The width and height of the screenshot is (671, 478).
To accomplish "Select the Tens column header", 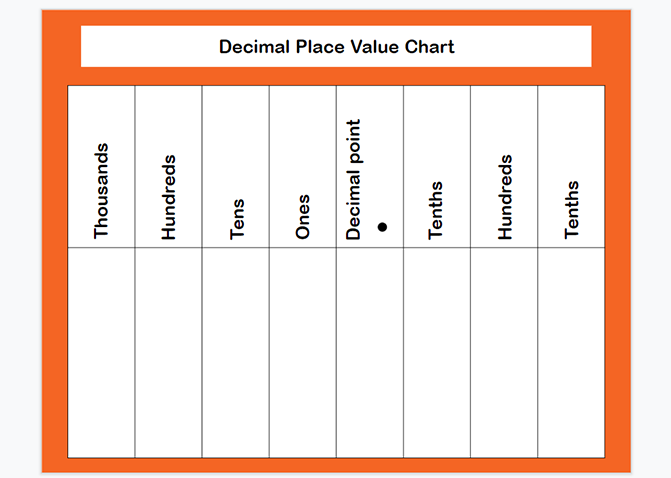I will [x=236, y=218].
